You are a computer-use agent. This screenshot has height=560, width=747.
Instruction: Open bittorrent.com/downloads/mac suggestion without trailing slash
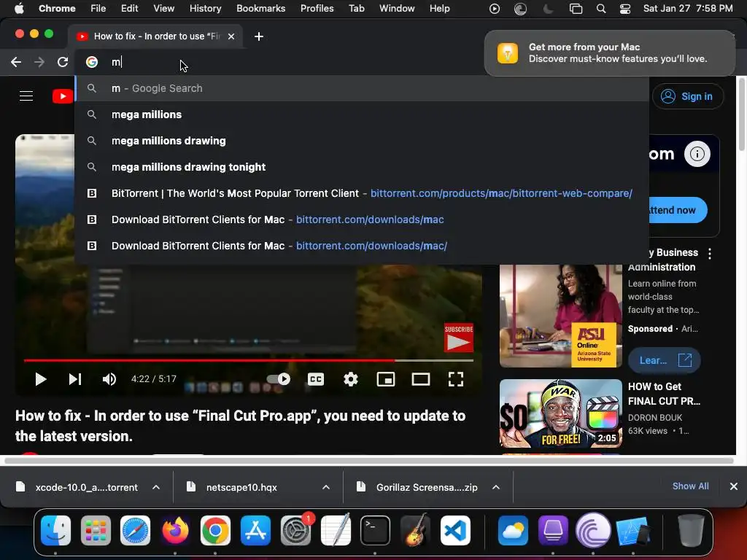pyautogui.click(x=362, y=219)
